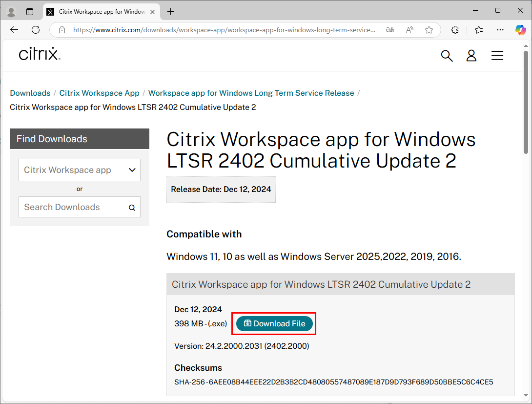The image size is (532, 404).
Task: Open the browser Extensions puzzle icon
Action: [x=455, y=30]
